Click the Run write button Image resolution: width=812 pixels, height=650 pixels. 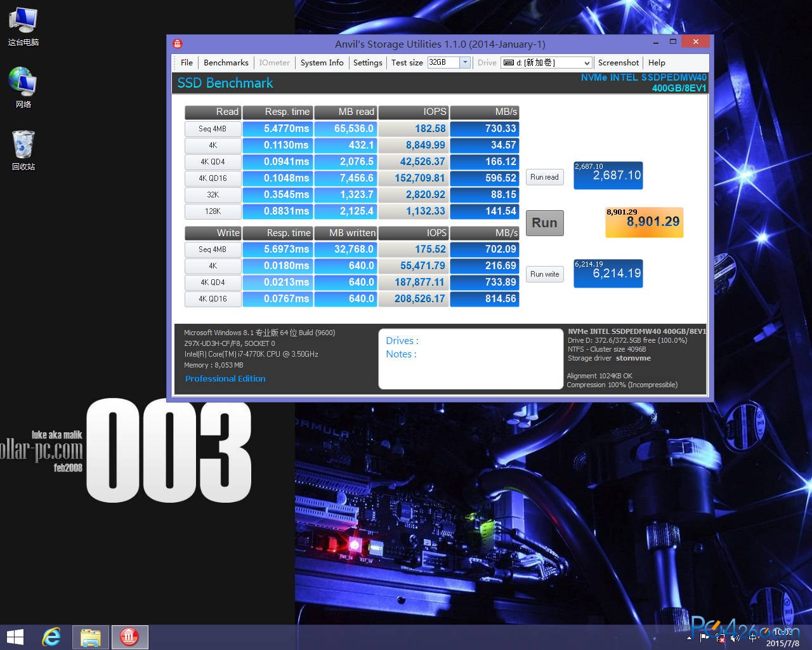(545, 274)
